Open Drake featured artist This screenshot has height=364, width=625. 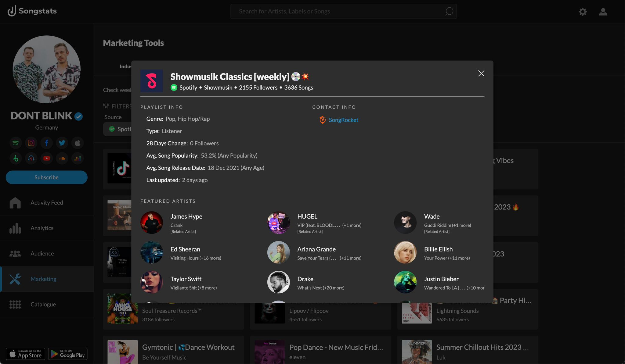pos(305,279)
